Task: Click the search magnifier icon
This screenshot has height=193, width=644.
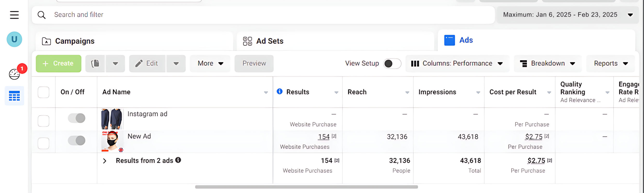Action: click(x=42, y=15)
